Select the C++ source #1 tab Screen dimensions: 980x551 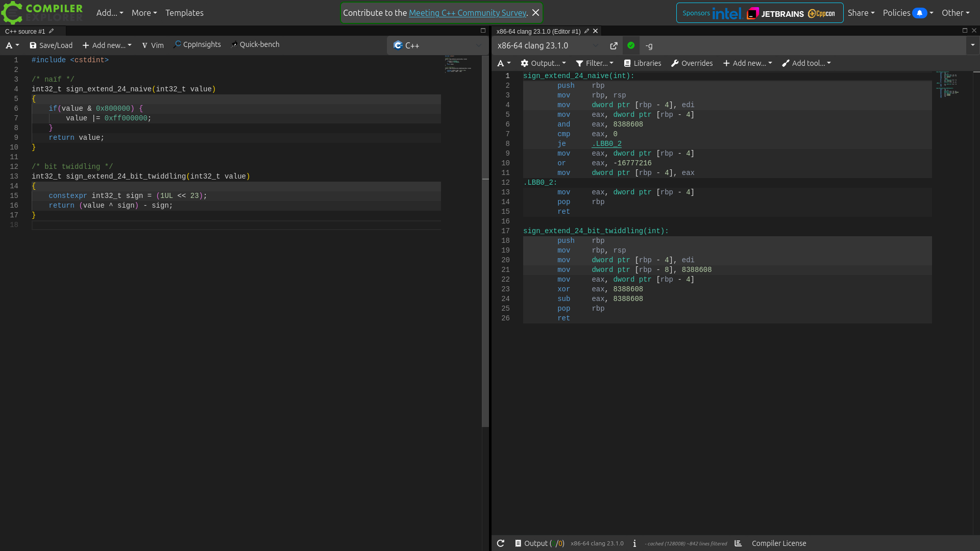click(x=25, y=31)
